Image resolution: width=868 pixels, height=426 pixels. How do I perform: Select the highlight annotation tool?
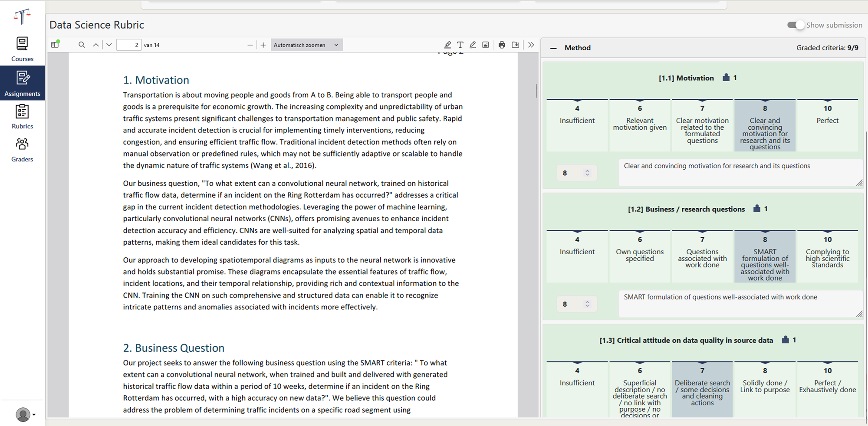447,45
